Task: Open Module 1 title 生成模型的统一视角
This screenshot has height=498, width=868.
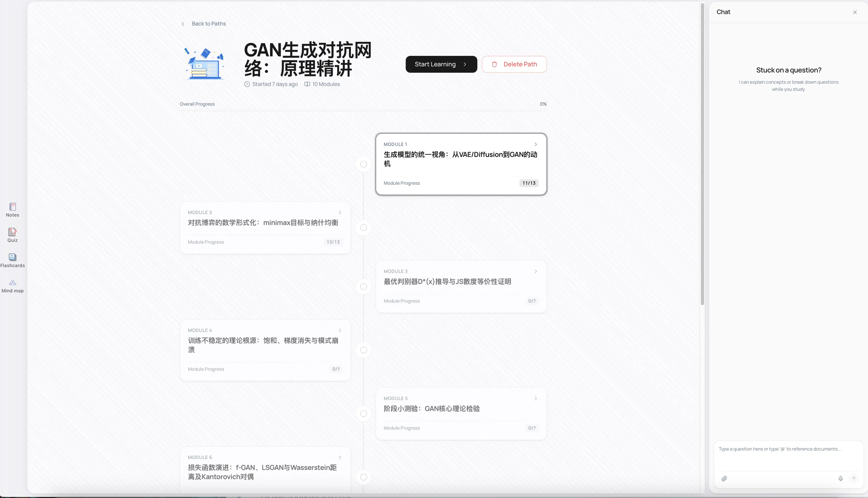Action: [460, 159]
